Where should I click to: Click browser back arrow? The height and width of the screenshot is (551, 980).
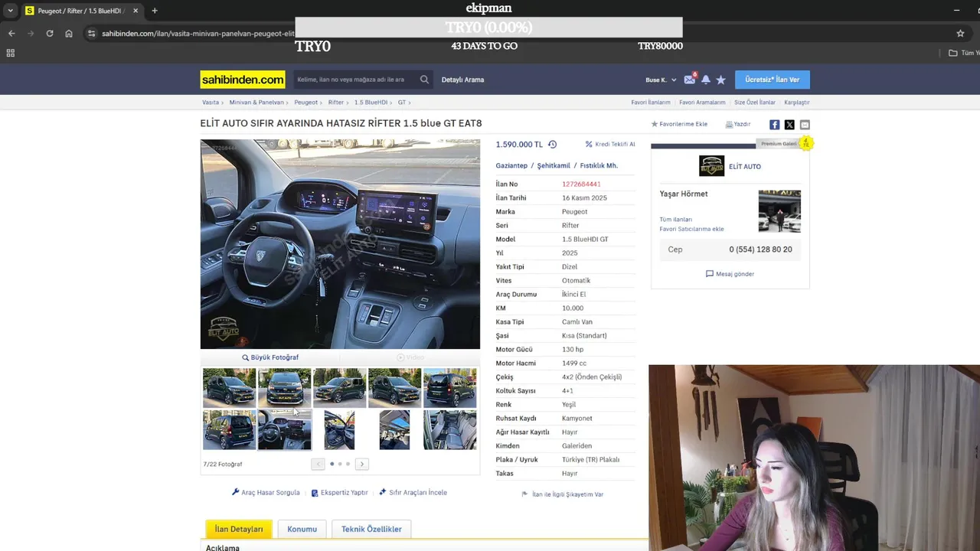(x=11, y=34)
